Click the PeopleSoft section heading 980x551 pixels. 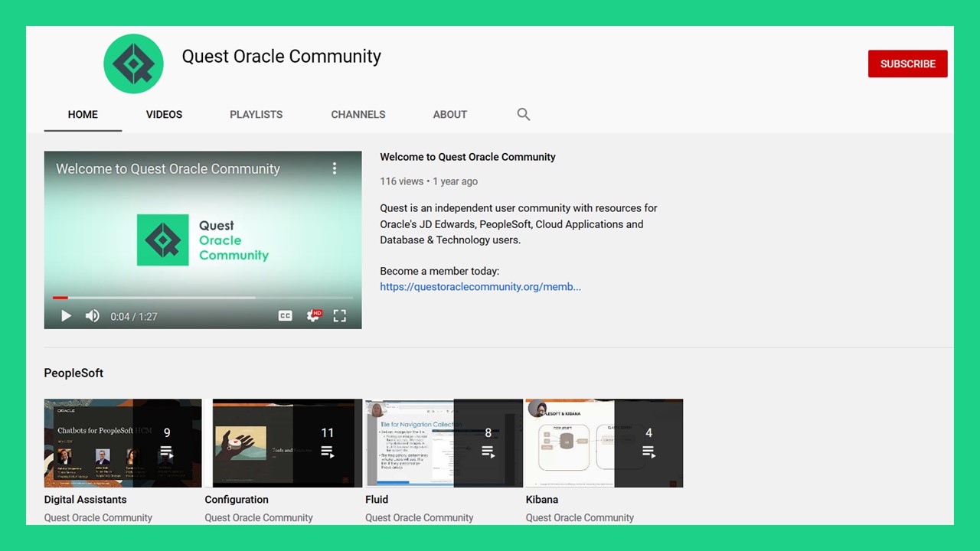73,373
